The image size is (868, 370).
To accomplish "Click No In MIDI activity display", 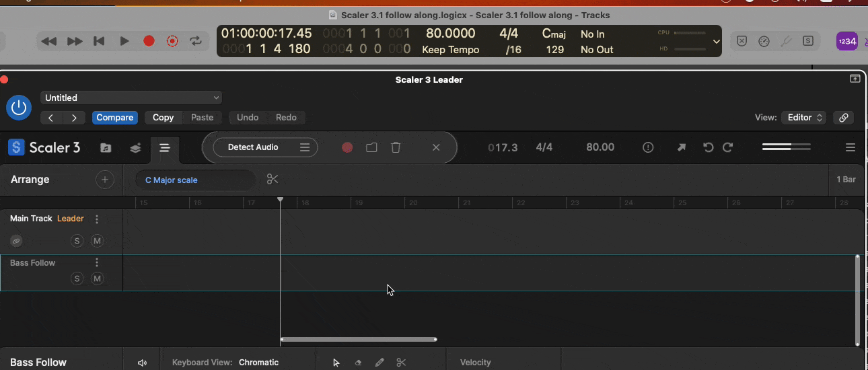I will click(592, 34).
